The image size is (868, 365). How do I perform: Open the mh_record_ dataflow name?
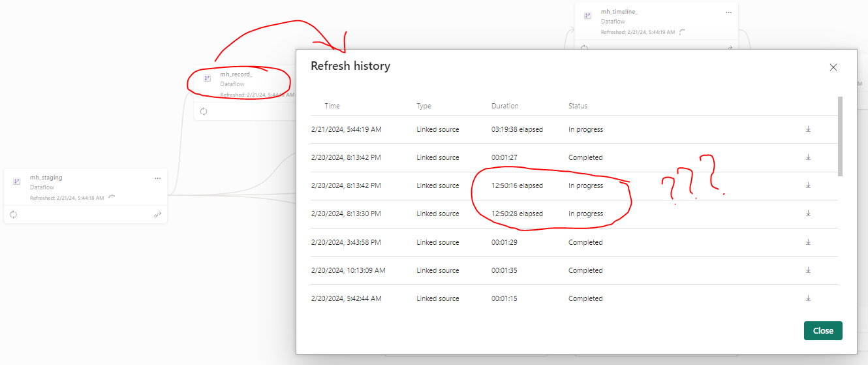pos(236,74)
